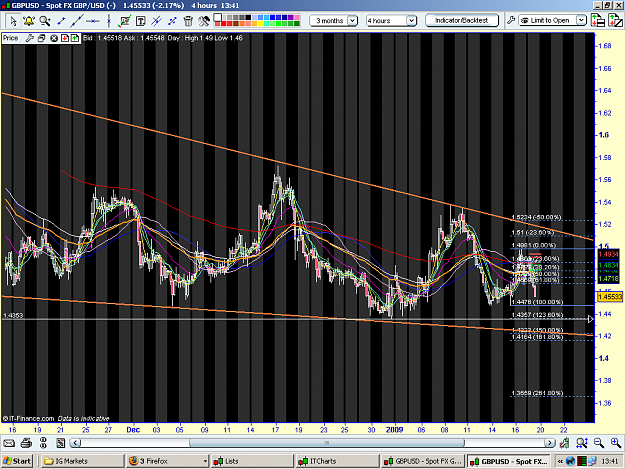
Task: Select the parallel channel lines tool
Action: [156, 21]
